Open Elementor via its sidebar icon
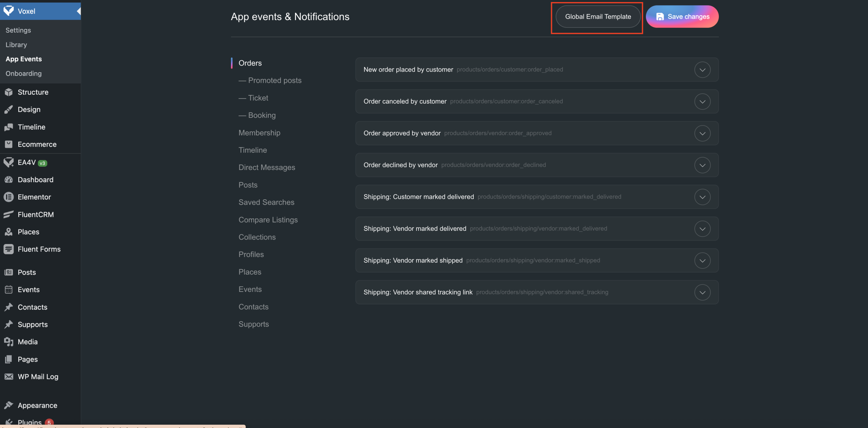Screen dimensions: 868x428 (8, 197)
